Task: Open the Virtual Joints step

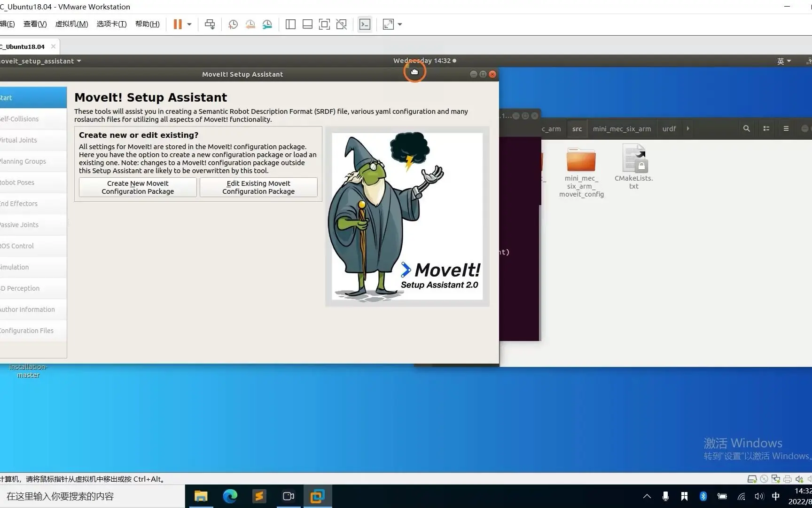Action: [33, 140]
